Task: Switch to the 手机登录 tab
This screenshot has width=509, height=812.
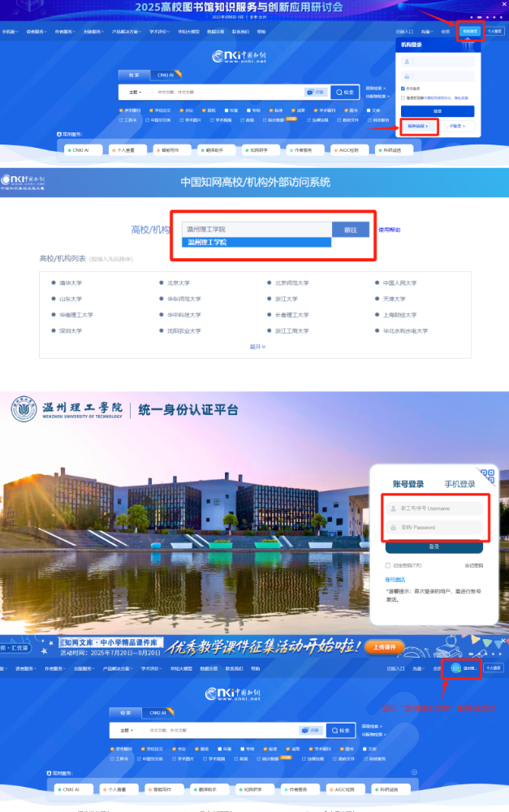Action: point(459,484)
